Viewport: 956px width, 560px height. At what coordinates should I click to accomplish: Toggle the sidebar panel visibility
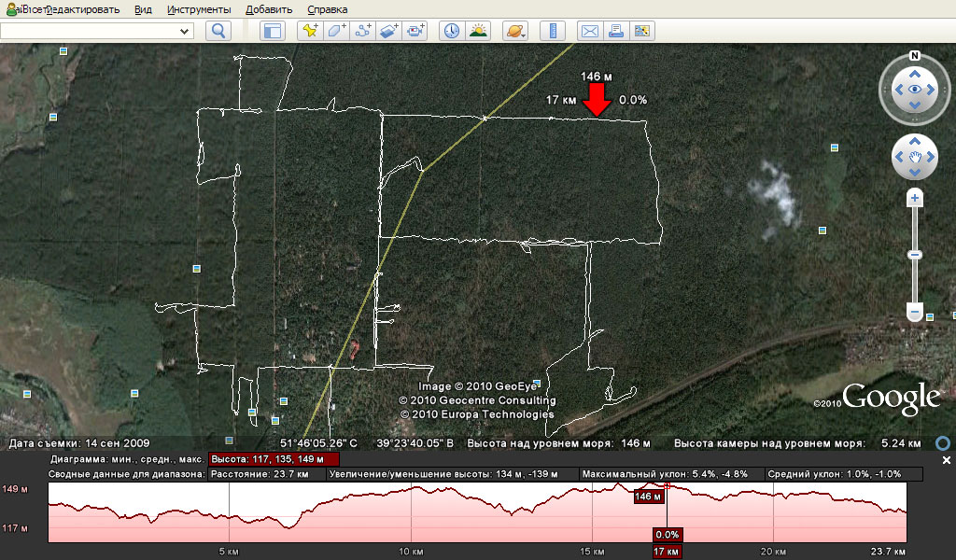pos(272,31)
